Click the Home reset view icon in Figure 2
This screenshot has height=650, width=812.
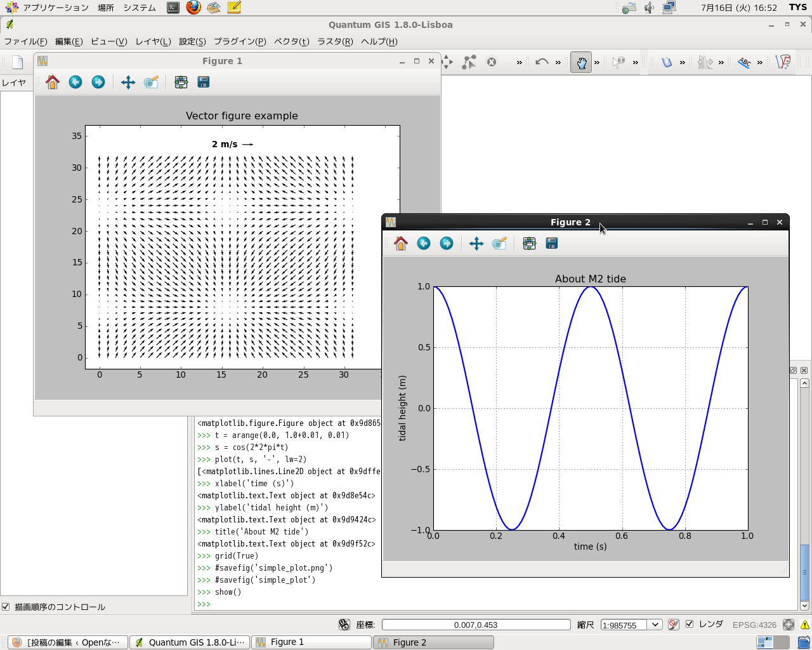[x=400, y=244]
